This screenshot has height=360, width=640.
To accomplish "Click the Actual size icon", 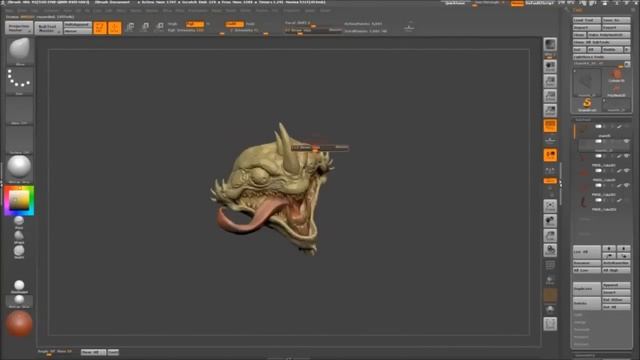I will pos(550,96).
